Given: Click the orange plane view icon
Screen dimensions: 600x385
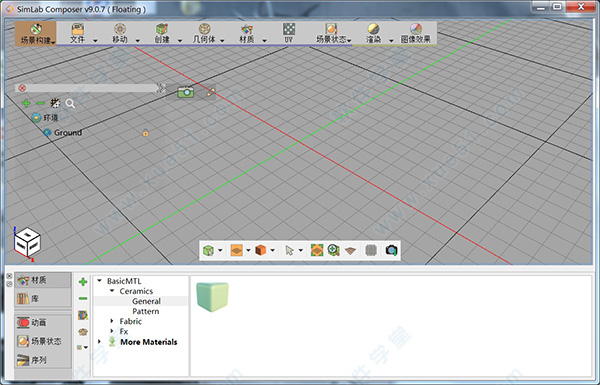Looking at the screenshot, I should [x=236, y=251].
